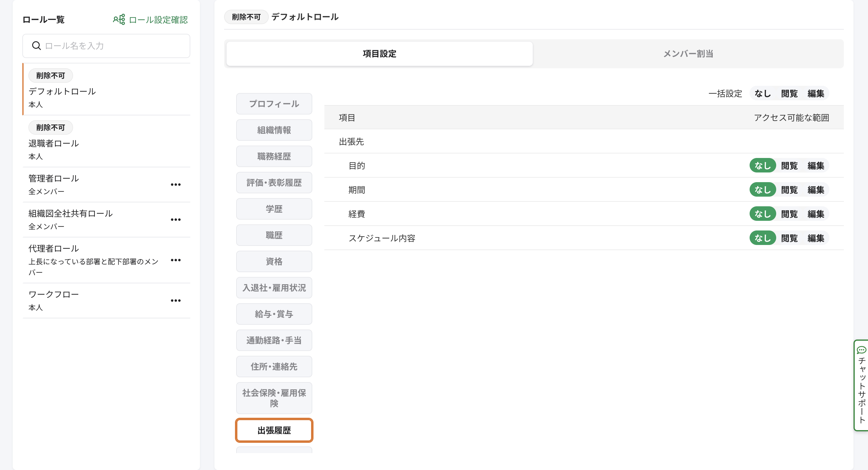Image resolution: width=868 pixels, height=470 pixels.
Task: Open more options for 管理者ロール
Action: (175, 185)
